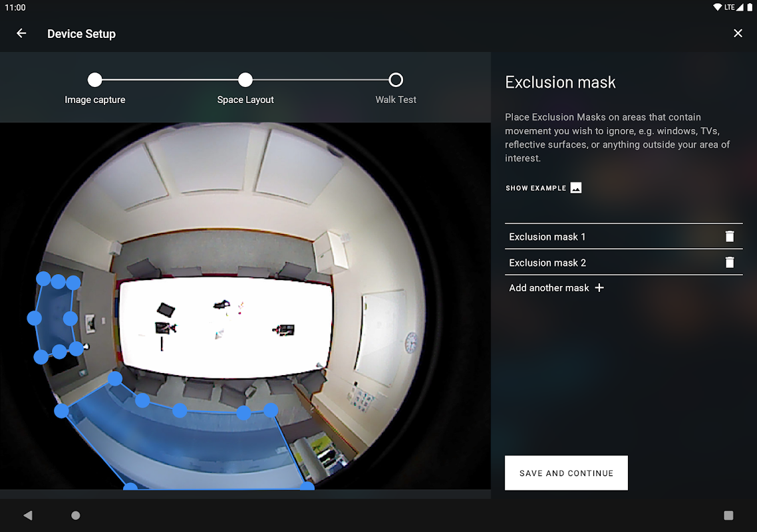Viewport: 757px width, 532px height.
Task: Click the battery icon in the status bar
Action: point(750,7)
